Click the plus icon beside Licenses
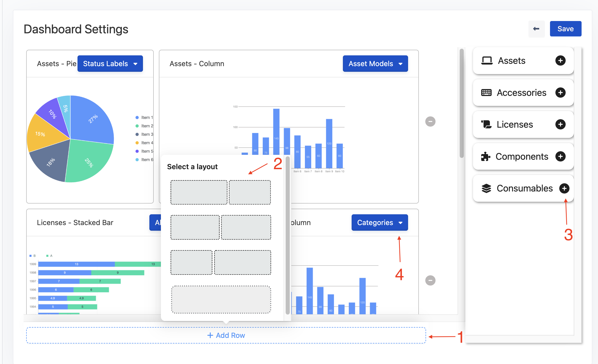Image resolution: width=598 pixels, height=364 pixels. 560,125
